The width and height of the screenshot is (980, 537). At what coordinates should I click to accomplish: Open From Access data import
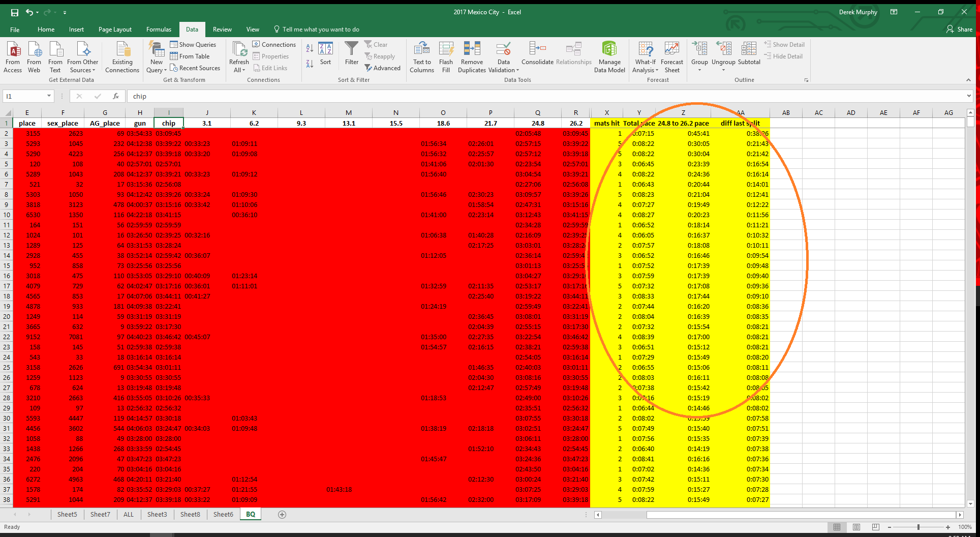(13, 57)
